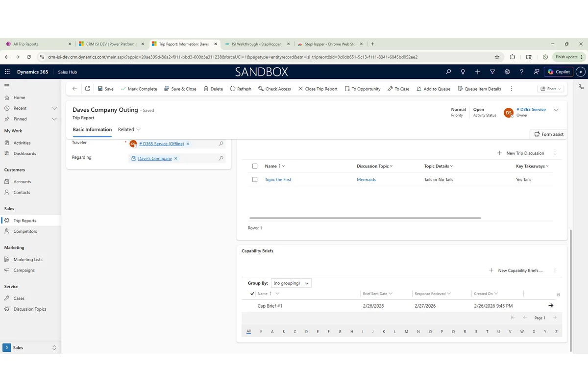Open the Copilot panel
The image size is (588, 392).
pos(559,72)
